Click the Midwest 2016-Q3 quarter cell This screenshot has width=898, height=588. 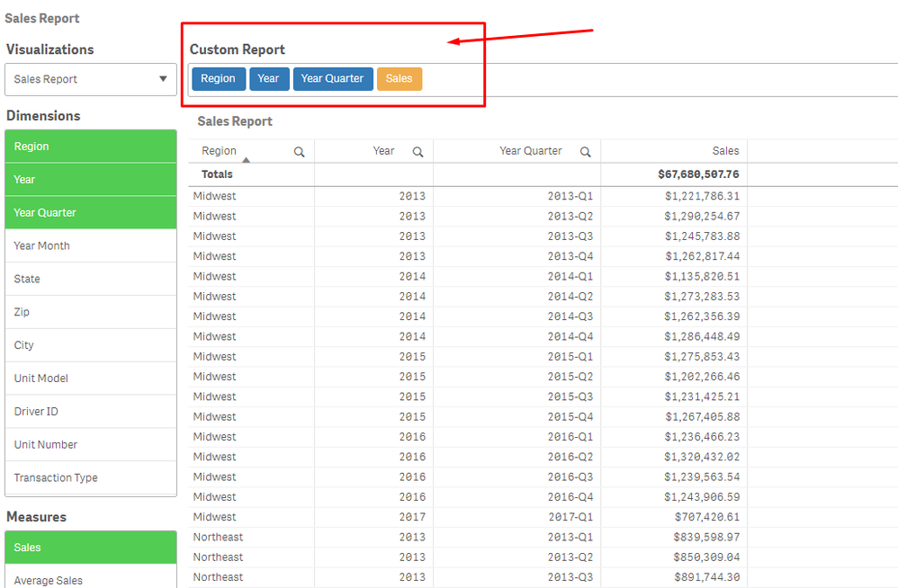(x=570, y=477)
